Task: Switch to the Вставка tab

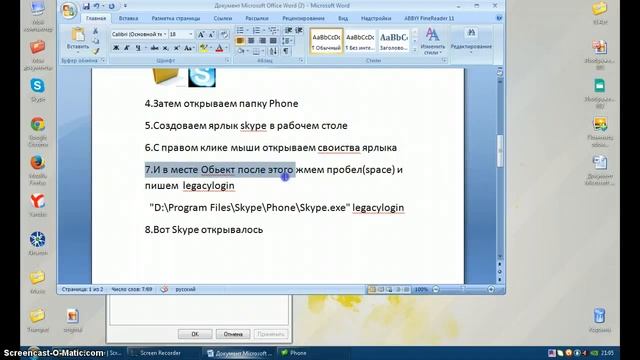Action: pyautogui.click(x=128, y=18)
